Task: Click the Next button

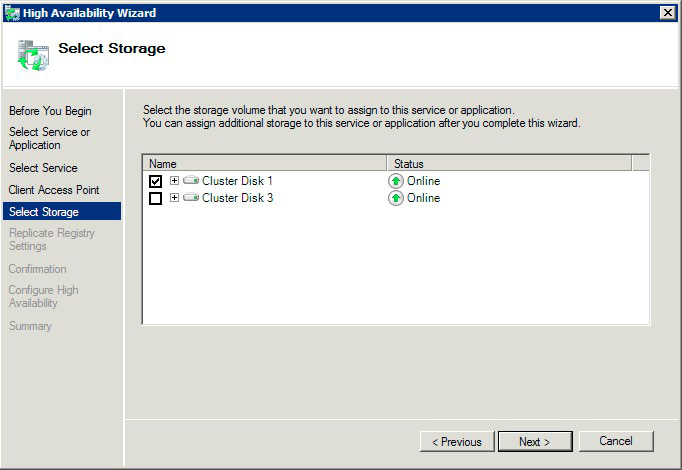Action: (535, 442)
